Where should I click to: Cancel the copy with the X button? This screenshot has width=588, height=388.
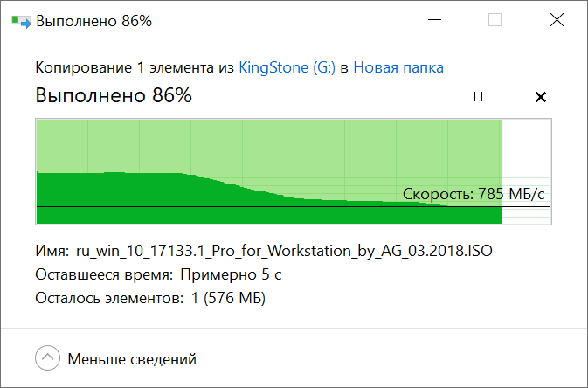[540, 97]
